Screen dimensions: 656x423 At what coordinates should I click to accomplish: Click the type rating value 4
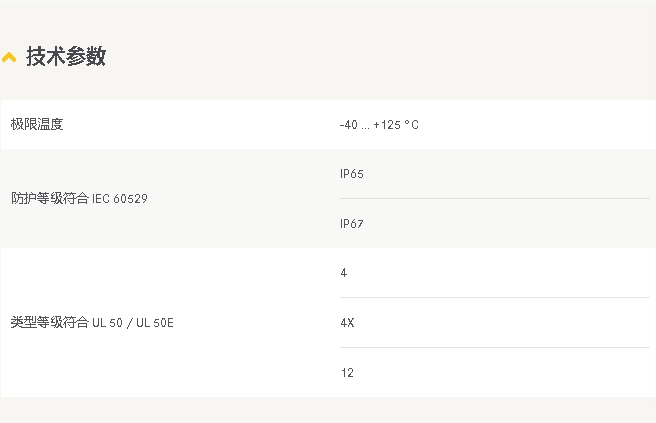coord(343,273)
